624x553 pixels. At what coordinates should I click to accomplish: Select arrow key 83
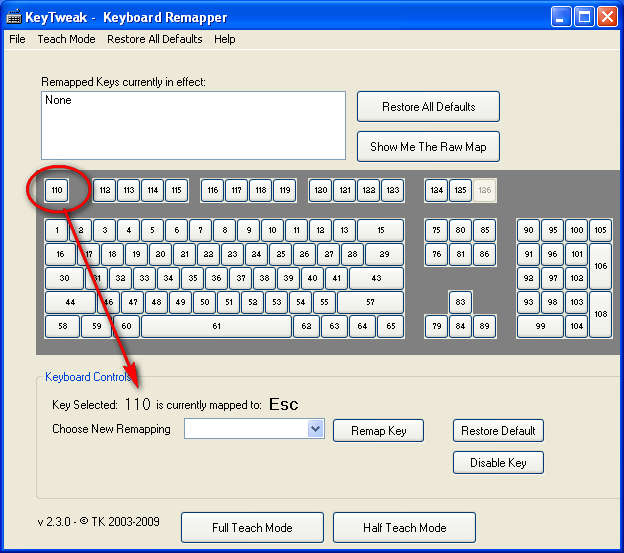(x=460, y=302)
